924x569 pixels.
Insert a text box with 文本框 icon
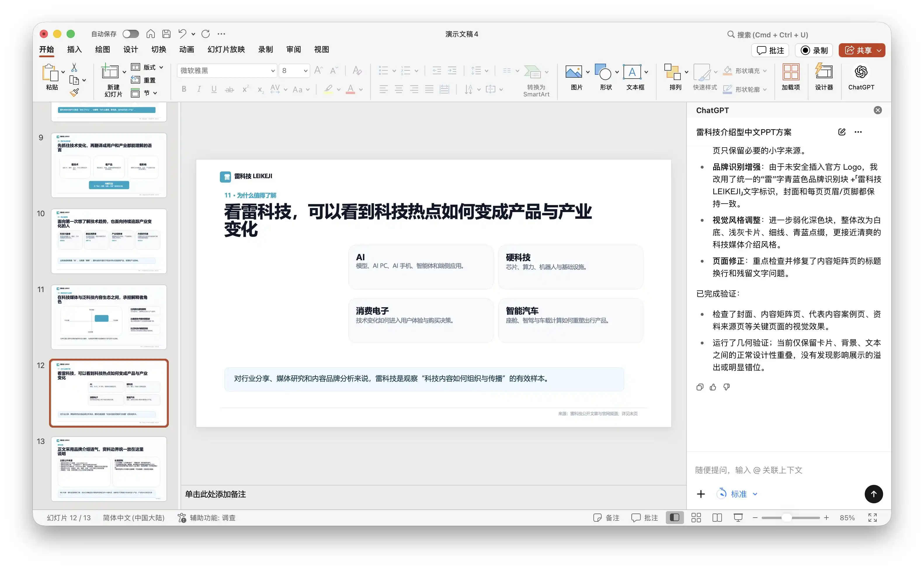(x=632, y=72)
